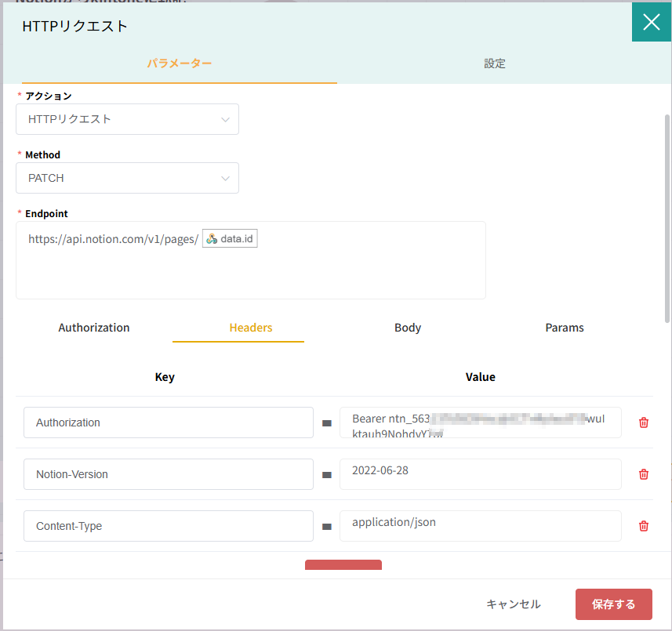The height and width of the screenshot is (631, 672).
Task: Click the 保存する button
Action: pos(614,604)
